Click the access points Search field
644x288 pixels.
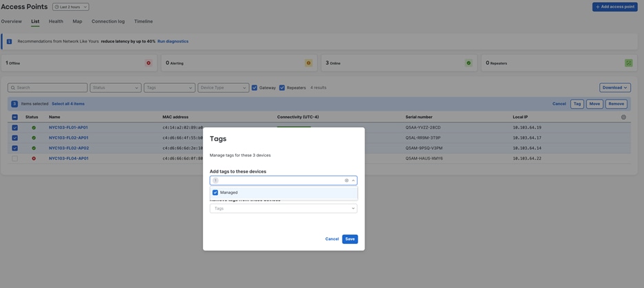(47, 87)
